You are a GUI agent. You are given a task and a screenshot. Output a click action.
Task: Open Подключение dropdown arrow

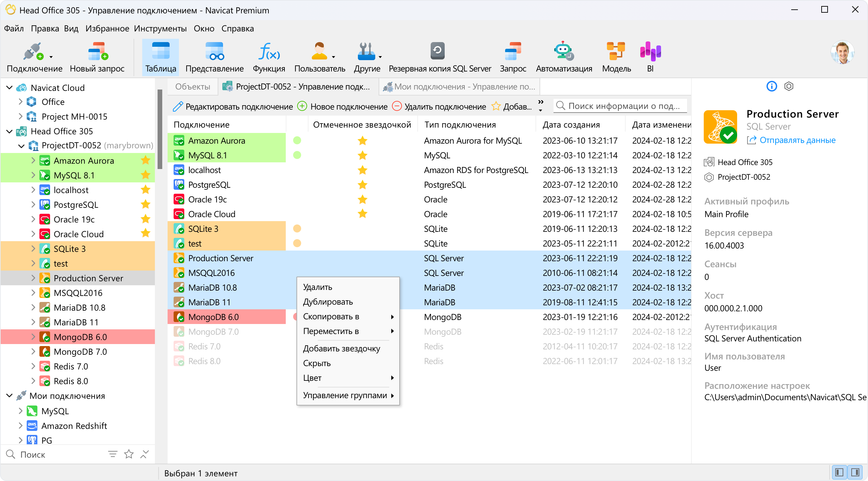(51, 57)
